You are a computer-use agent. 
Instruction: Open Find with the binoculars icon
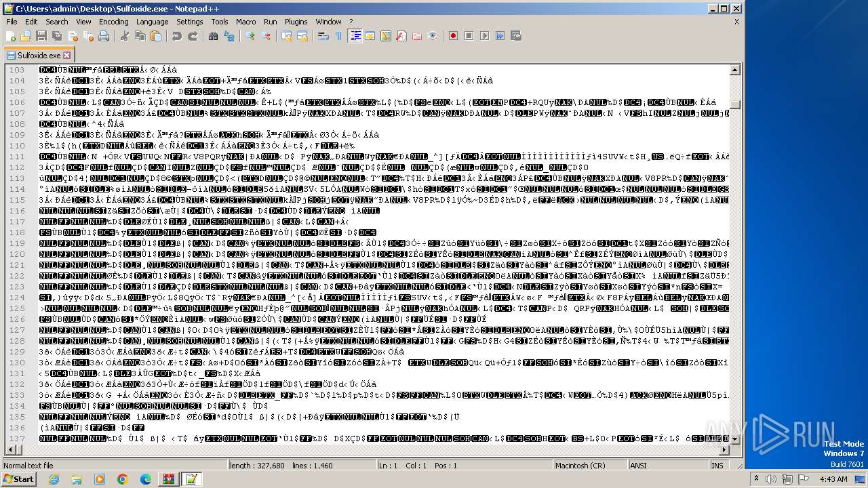pos(213,36)
